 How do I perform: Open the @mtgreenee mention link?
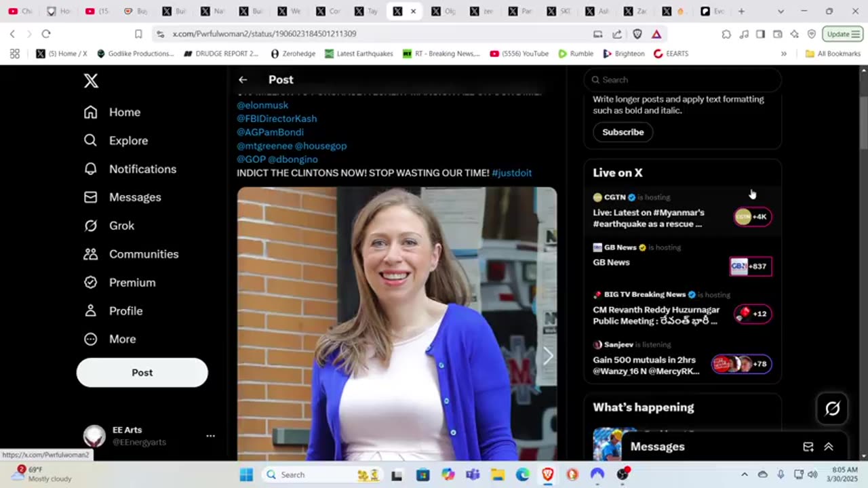tap(264, 146)
